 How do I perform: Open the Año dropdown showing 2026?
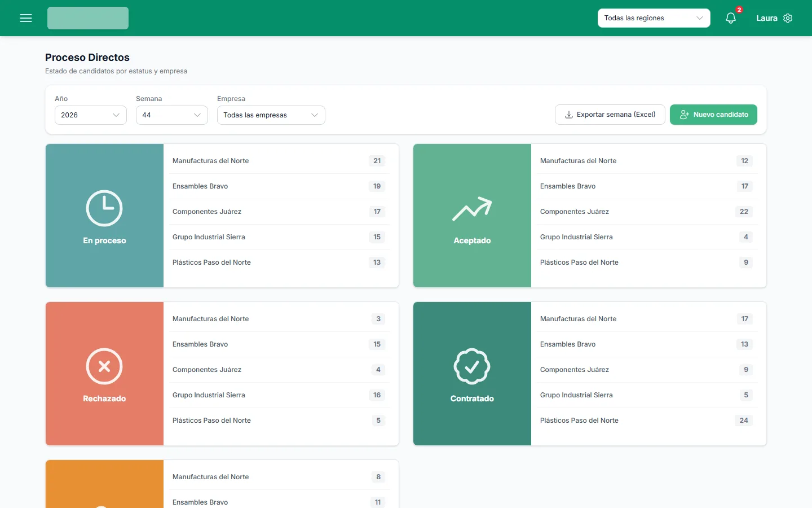coord(91,115)
